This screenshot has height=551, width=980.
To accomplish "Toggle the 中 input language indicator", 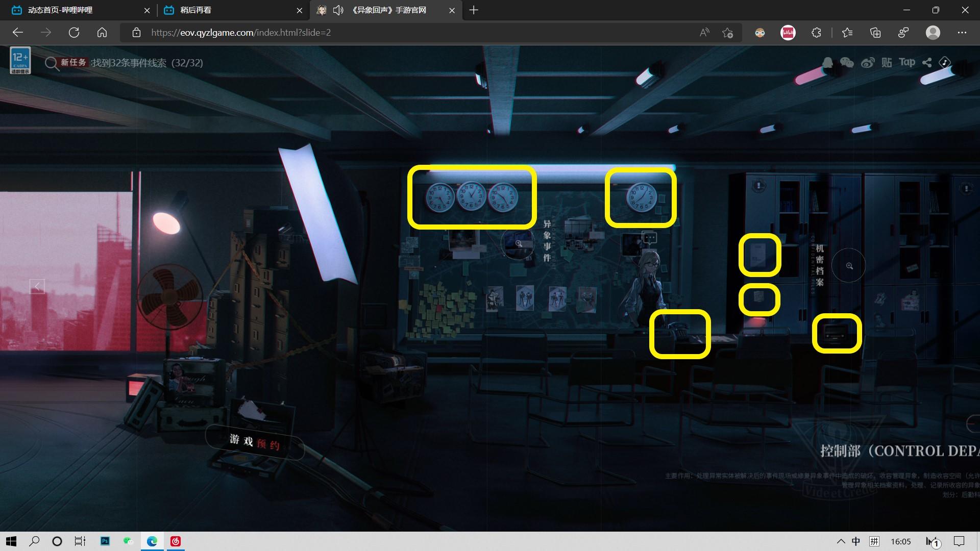I will coord(856,541).
